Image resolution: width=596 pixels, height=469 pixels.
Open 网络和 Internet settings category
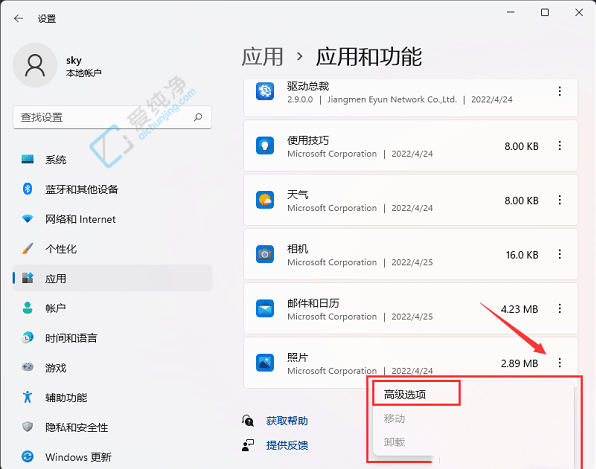[x=112, y=219]
